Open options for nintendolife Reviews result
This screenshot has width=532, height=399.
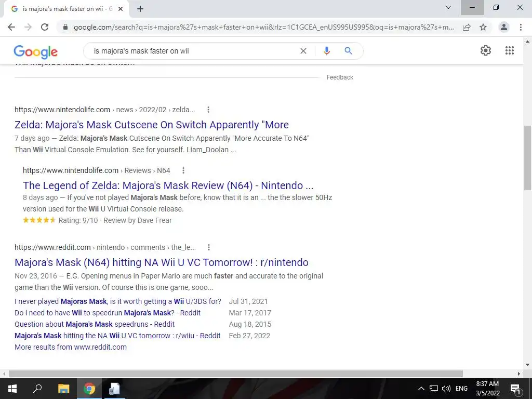pos(183,170)
